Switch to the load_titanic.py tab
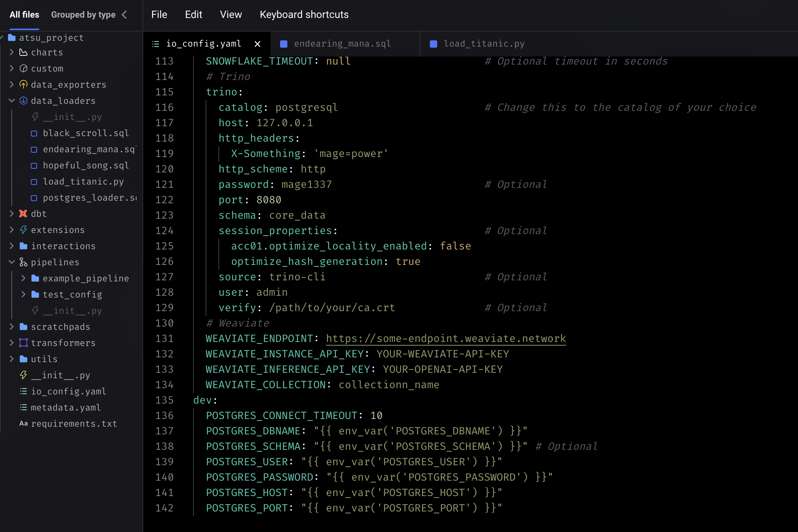The width and height of the screenshot is (798, 532). point(484,44)
